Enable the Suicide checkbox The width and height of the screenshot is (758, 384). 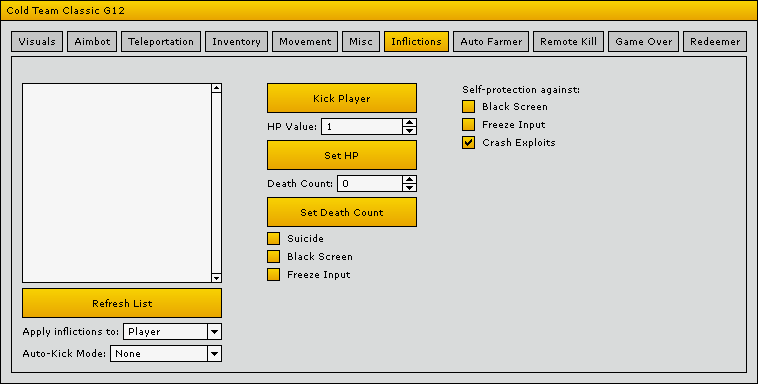coord(274,238)
